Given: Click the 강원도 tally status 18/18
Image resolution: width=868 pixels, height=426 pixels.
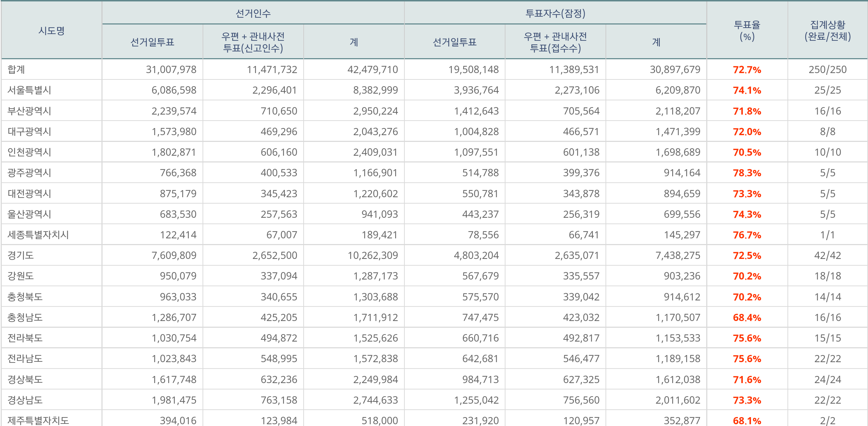Looking at the screenshot, I should 827,276.
